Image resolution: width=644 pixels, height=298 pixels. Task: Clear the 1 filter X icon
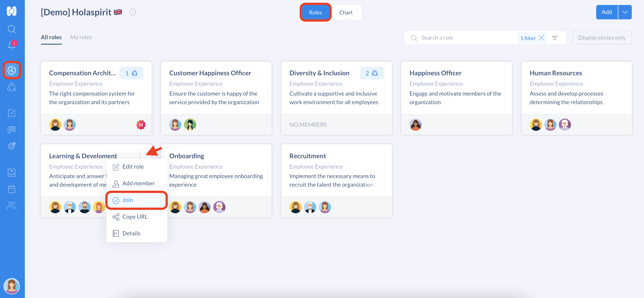pos(541,38)
